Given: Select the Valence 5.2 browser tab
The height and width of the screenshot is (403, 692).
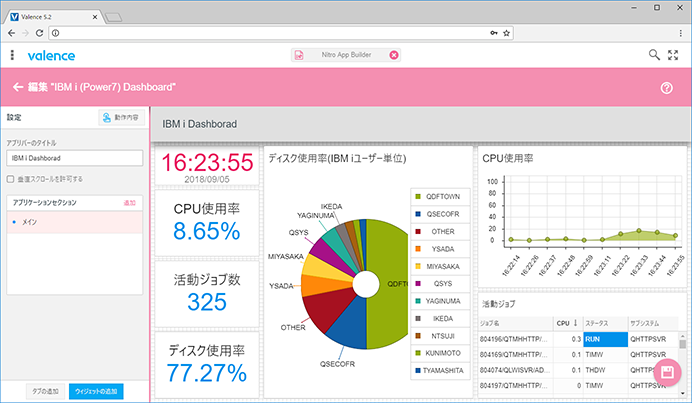Looking at the screenshot, I should 53,17.
